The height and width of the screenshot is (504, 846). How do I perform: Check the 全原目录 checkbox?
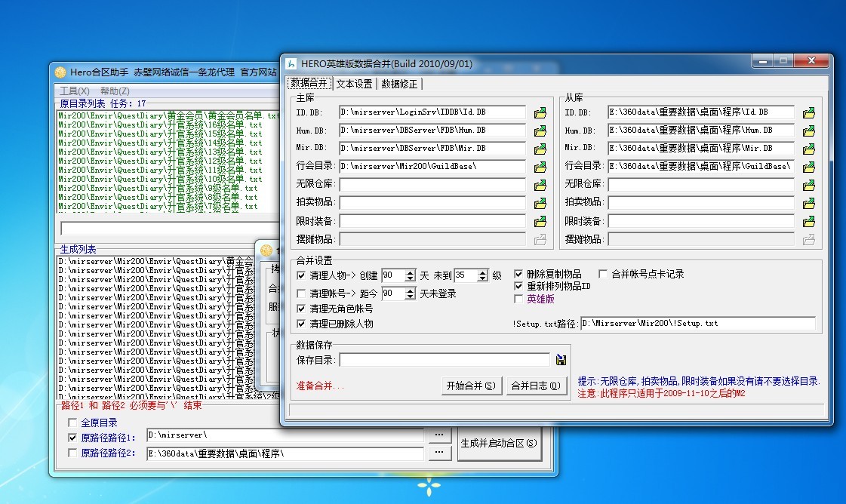73,423
